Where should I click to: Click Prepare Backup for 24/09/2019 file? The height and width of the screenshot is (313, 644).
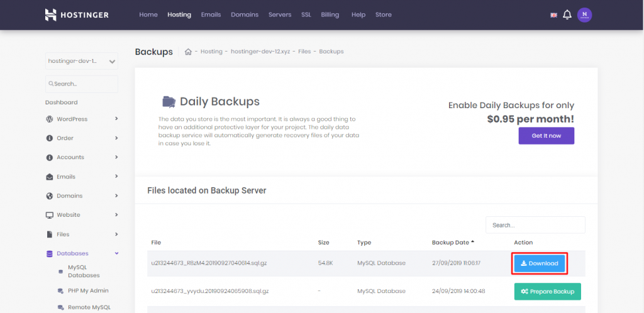(x=548, y=291)
